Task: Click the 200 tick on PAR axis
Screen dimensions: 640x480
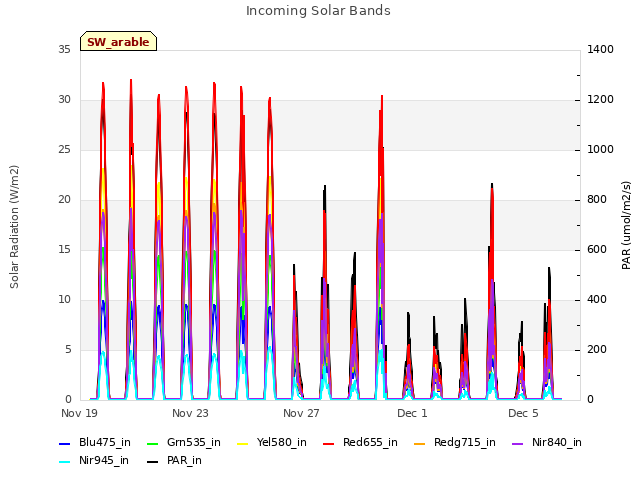Action: (x=597, y=350)
